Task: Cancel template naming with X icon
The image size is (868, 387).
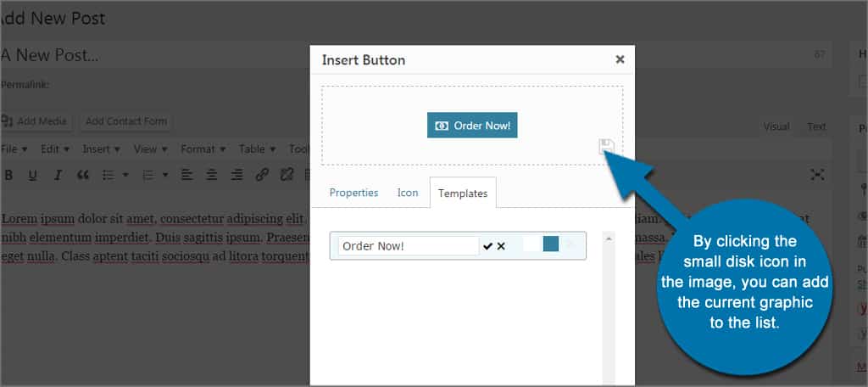Action: tap(501, 246)
